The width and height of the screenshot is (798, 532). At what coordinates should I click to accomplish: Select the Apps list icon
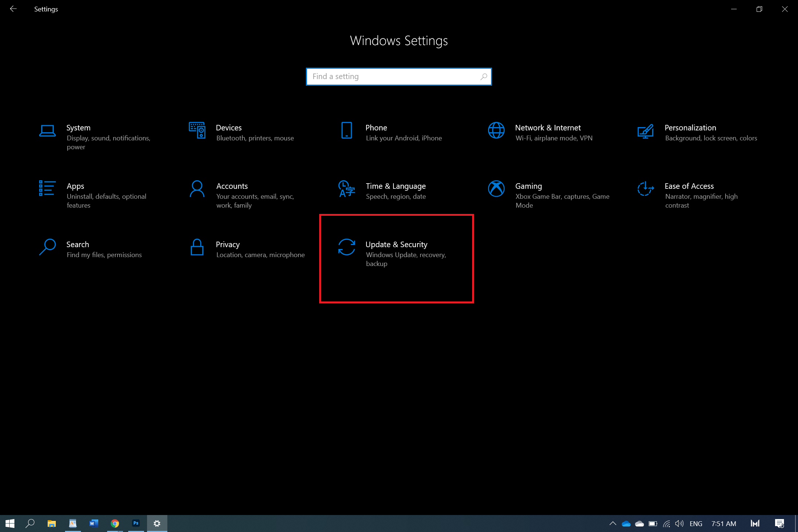click(x=47, y=188)
